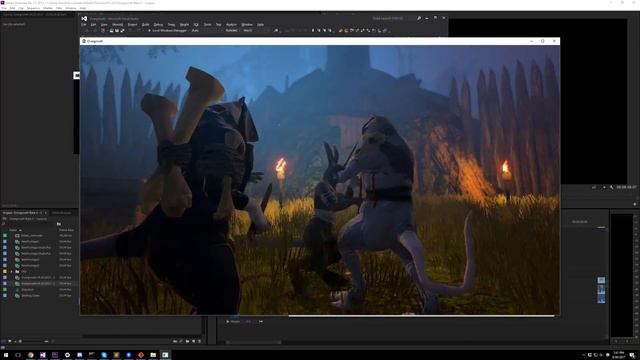The width and height of the screenshot is (640, 360).
Task: Open the File menu in Visual Studio
Action: [84, 24]
